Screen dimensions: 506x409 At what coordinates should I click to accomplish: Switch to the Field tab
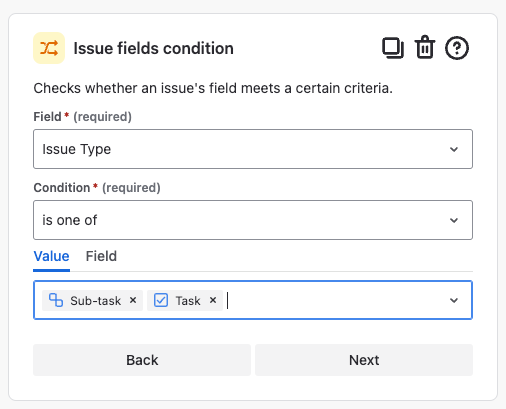(101, 256)
